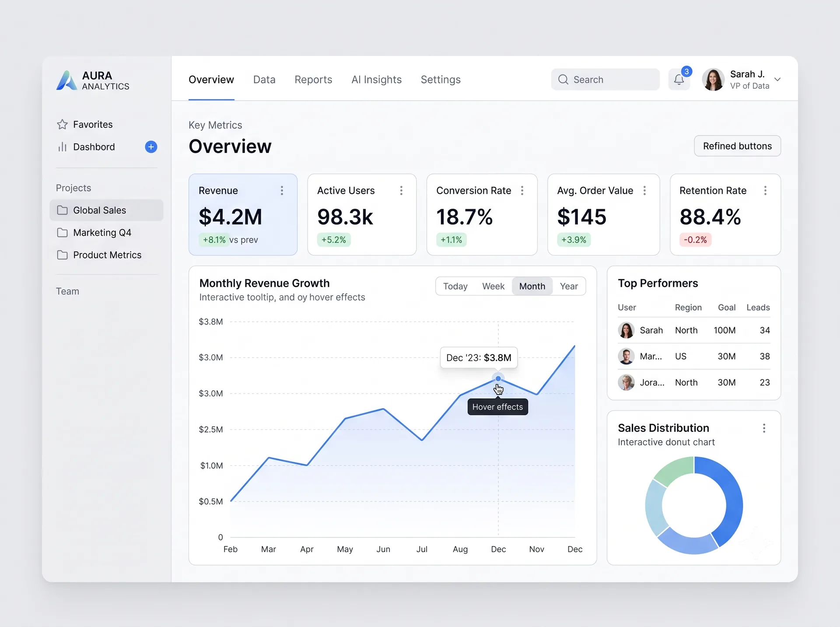
Task: Click the +8.1% revenue change badge
Action: point(214,240)
